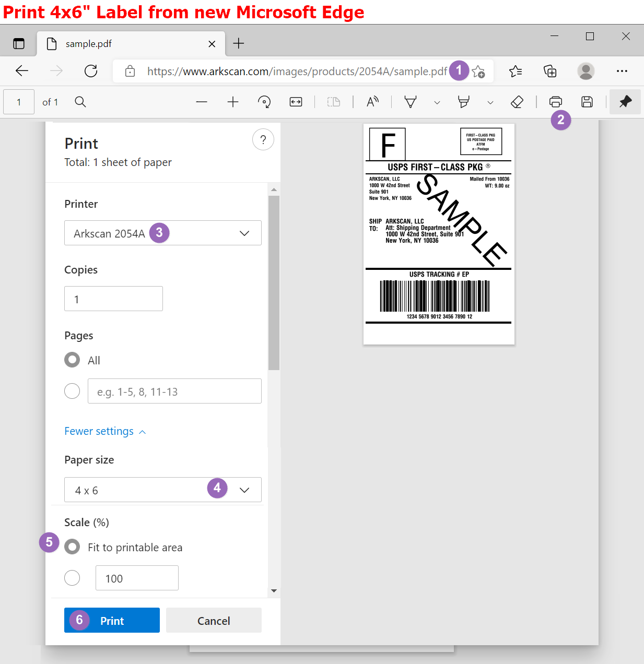Refresh the current page
Screen dimensions: 644x664
coord(91,71)
